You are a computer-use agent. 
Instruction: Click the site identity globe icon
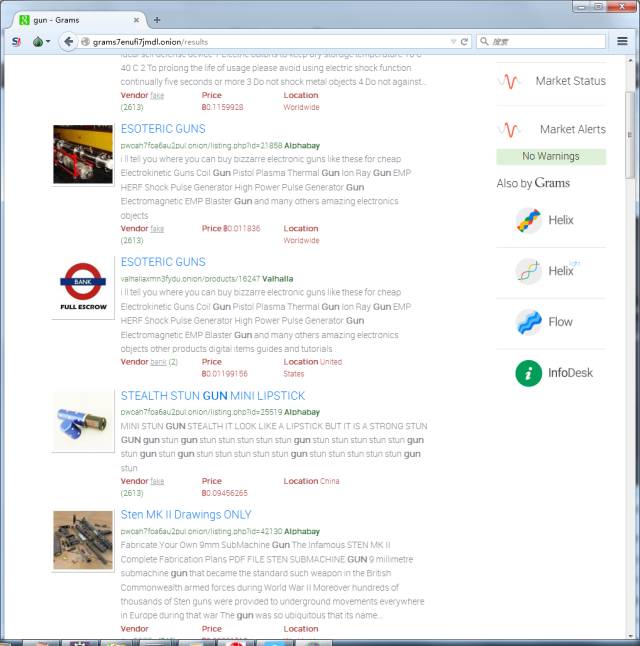tap(85, 42)
